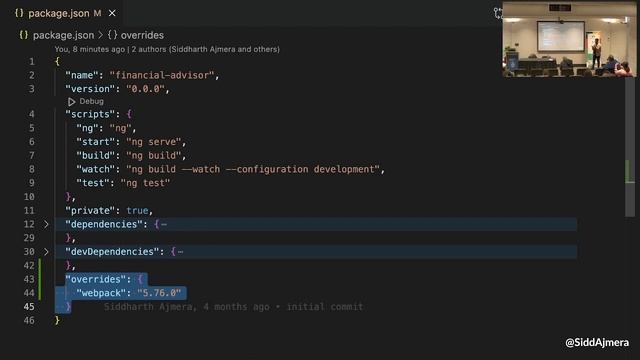The width and height of the screenshot is (640, 360).
Task: Click the "overrides" key on line 43
Action: click(96, 280)
